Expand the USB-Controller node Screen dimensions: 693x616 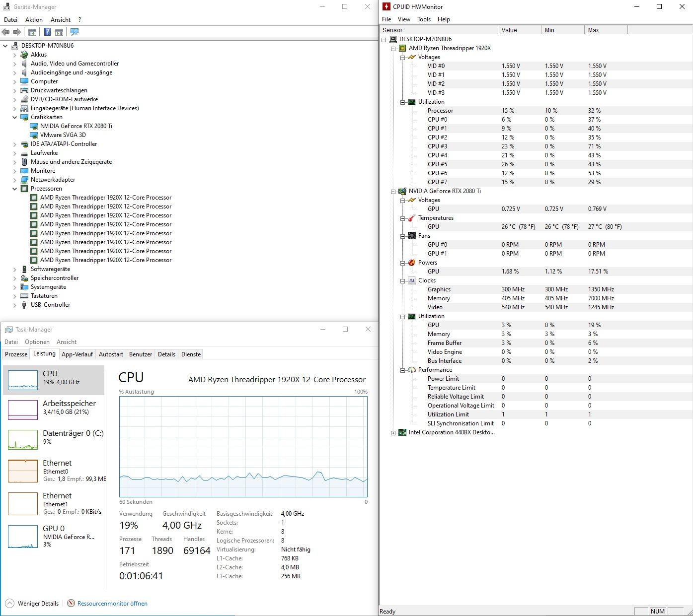click(x=15, y=305)
